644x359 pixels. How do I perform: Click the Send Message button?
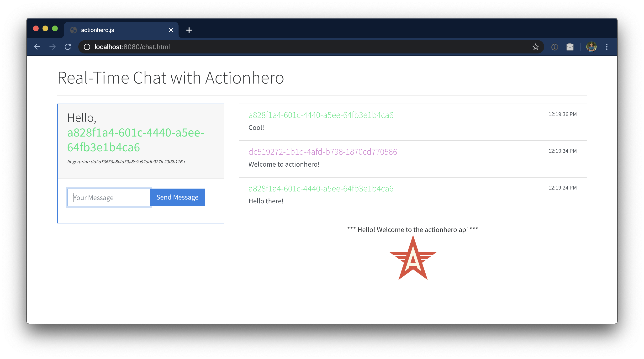pyautogui.click(x=177, y=197)
